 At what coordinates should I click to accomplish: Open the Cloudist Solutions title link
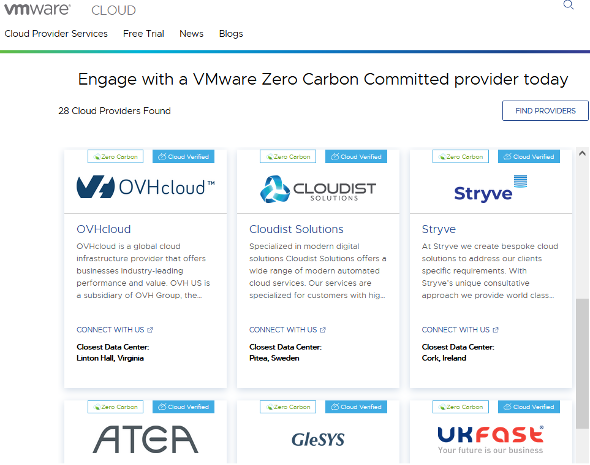coord(296,229)
